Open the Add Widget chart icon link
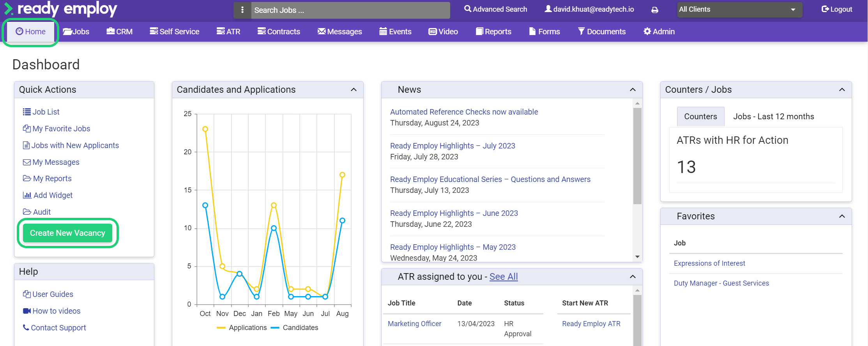Screen dimensions: 868x346 (27, 195)
